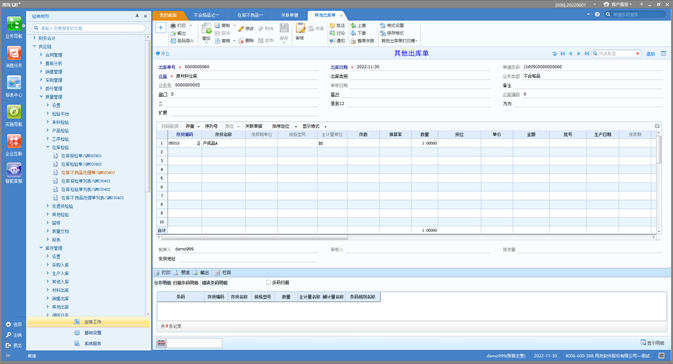Image resolution: width=673 pixels, height=364 pixels.
Task: Click the 预览 button in the lower toolbar
Action: [182, 273]
